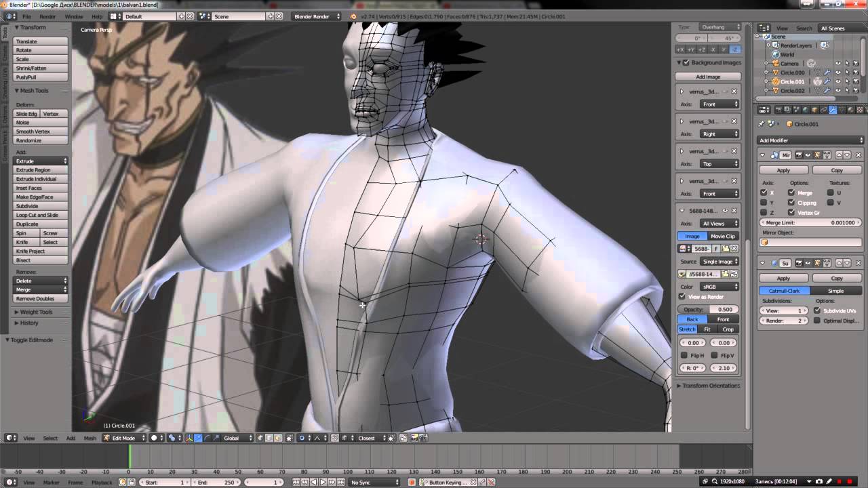Open the Texture checker properties tab
Image resolution: width=868 pixels, height=488 pixels.
click(x=861, y=110)
